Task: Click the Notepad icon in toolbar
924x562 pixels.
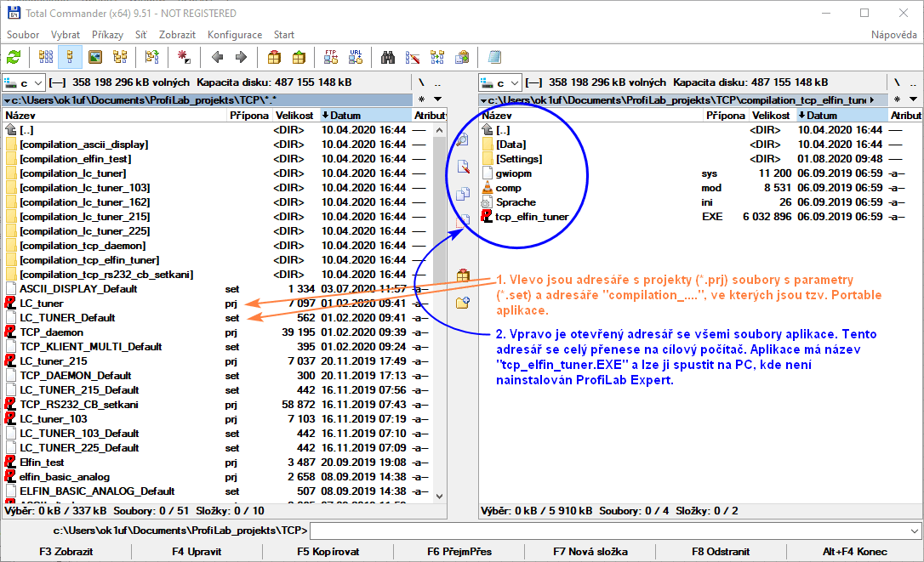Action: tap(494, 57)
